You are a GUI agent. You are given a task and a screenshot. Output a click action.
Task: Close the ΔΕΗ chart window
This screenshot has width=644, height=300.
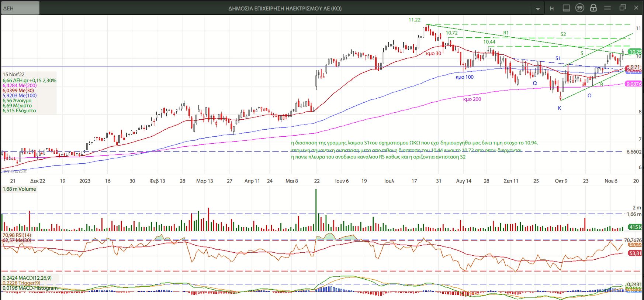pos(636,8)
